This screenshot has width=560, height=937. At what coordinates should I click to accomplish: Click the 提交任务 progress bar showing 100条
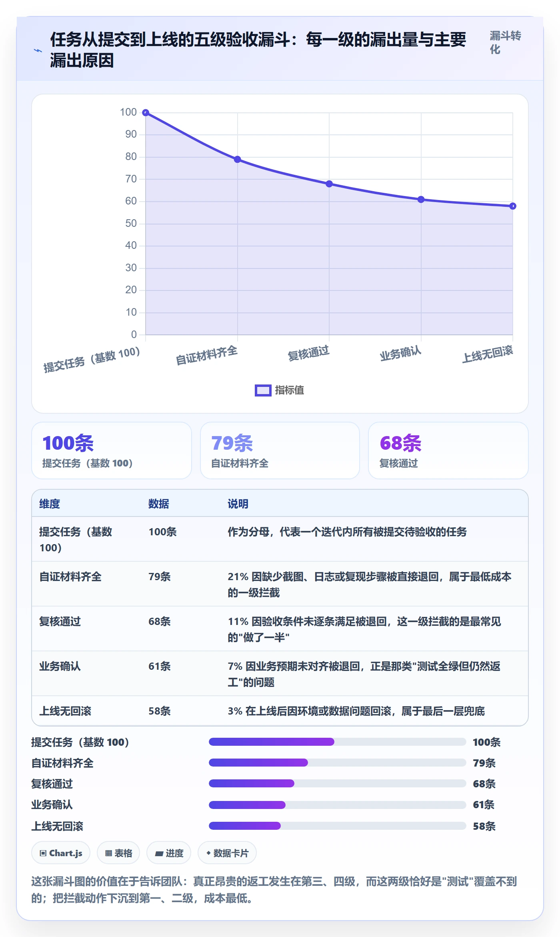click(x=337, y=742)
